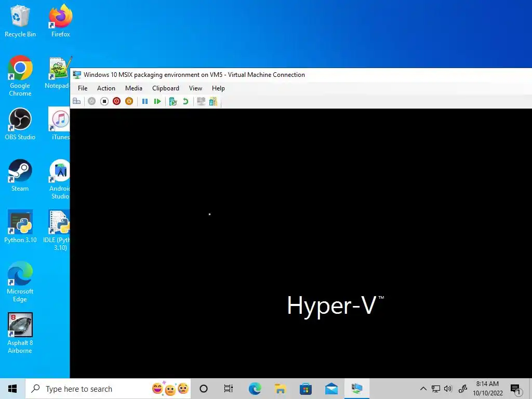The image size is (532, 399).
Task: Select the Recycle Bin desktop icon
Action: (x=20, y=21)
